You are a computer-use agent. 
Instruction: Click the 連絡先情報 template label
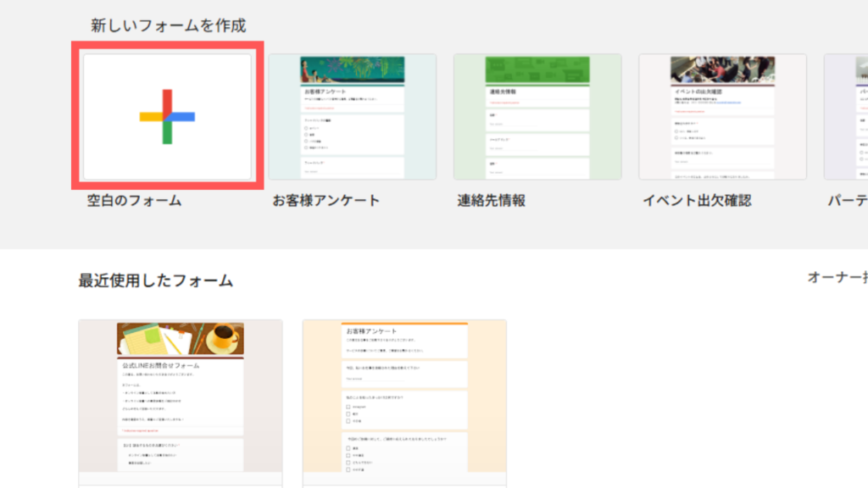pos(491,201)
